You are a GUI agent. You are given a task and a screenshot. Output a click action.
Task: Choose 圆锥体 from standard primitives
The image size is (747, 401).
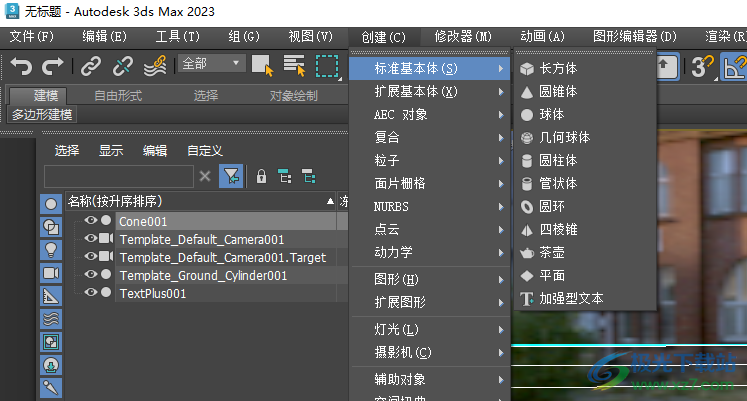[x=585, y=91]
